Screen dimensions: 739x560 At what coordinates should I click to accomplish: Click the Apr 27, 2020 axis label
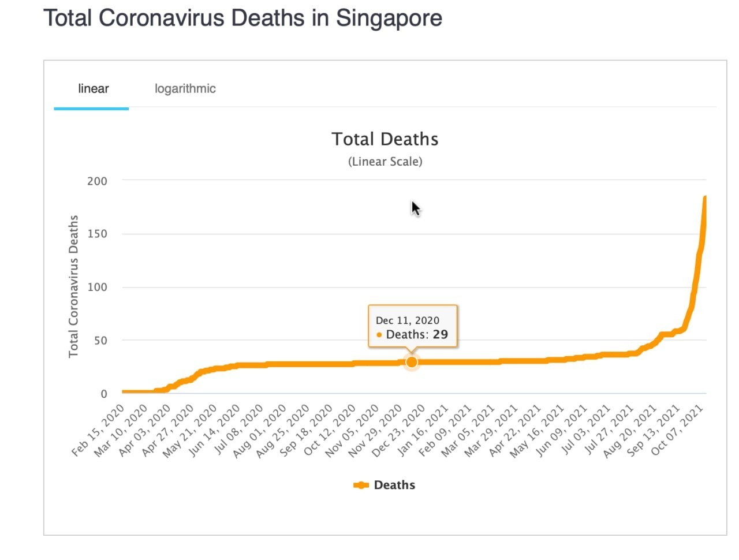(167, 430)
